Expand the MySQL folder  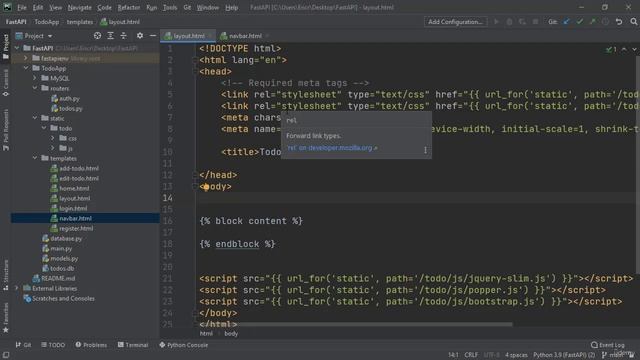pyautogui.click(x=35, y=78)
